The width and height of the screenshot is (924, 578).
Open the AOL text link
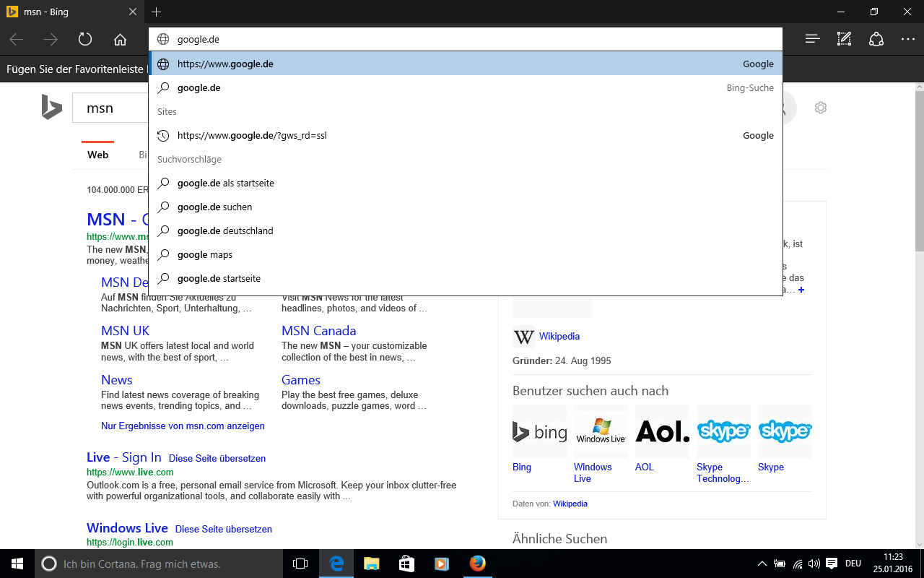645,467
